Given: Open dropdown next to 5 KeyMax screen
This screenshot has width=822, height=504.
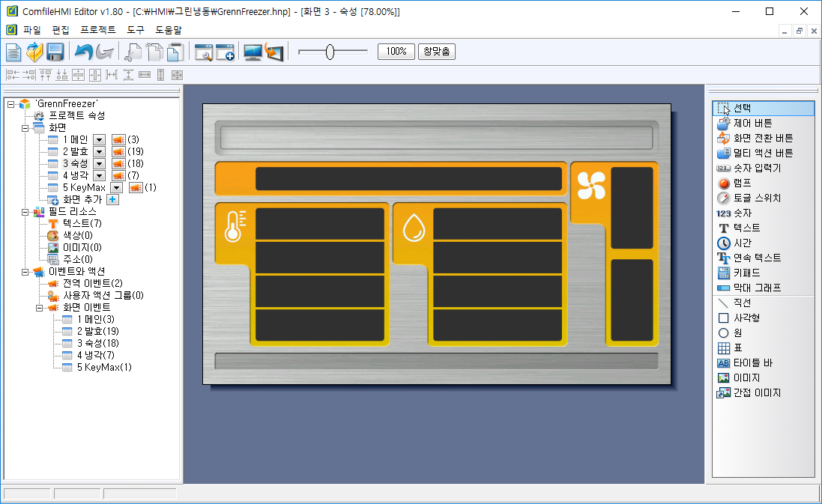Looking at the screenshot, I should pos(116,187).
